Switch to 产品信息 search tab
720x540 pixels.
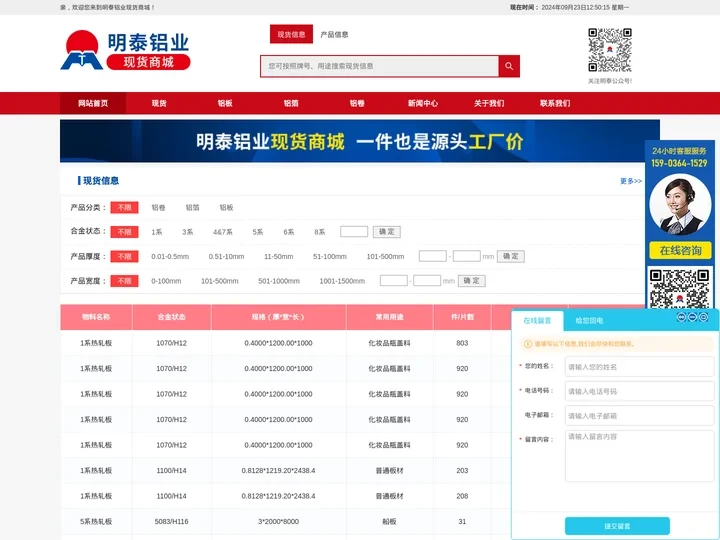(334, 34)
